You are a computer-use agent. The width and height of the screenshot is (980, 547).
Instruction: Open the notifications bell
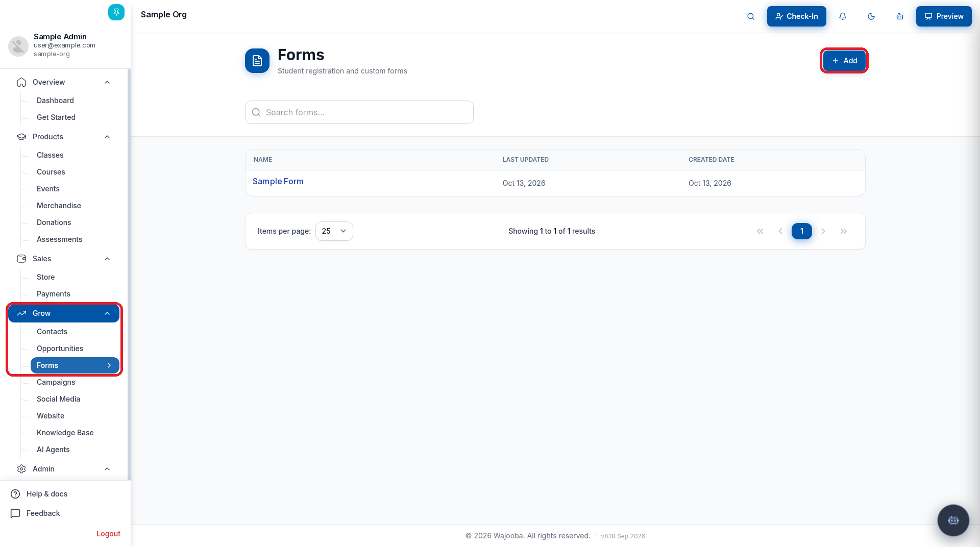point(843,16)
